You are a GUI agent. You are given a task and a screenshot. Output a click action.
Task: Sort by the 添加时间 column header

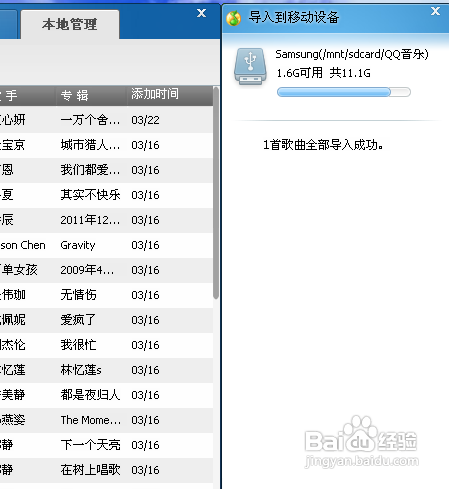[x=169, y=95]
